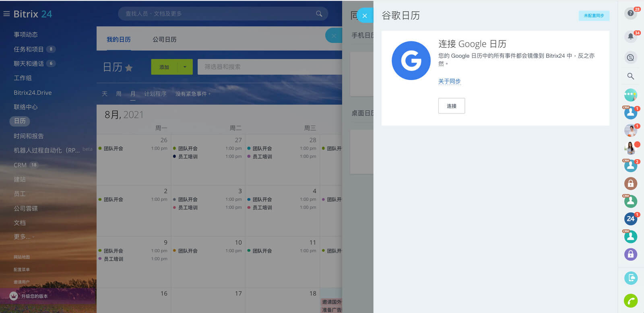Open notifications bell with 34 badge
Screen dimensions: 644x313
(631, 36)
